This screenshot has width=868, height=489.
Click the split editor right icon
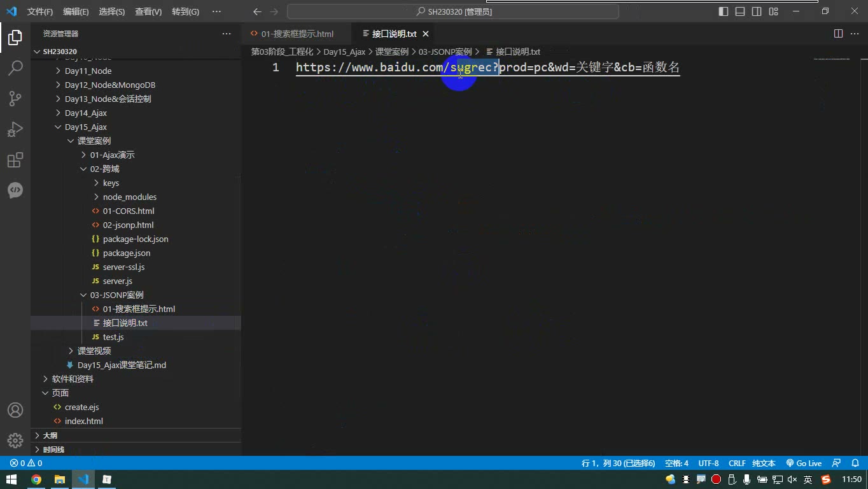click(839, 34)
